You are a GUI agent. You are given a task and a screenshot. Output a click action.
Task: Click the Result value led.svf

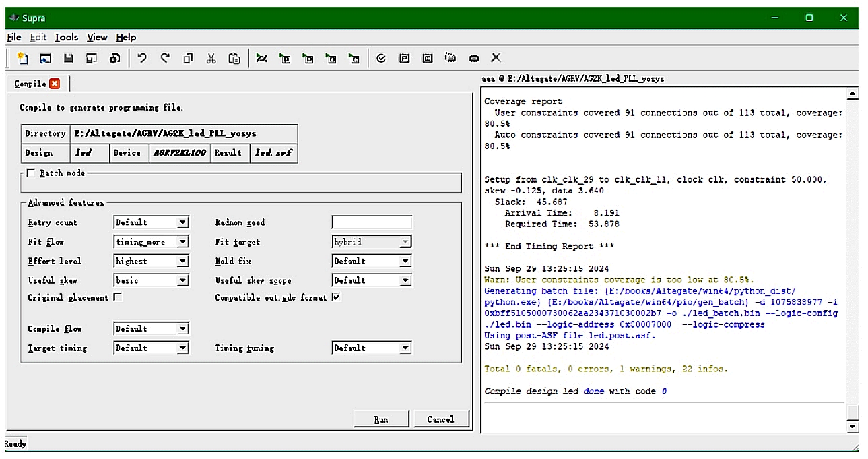(x=273, y=152)
